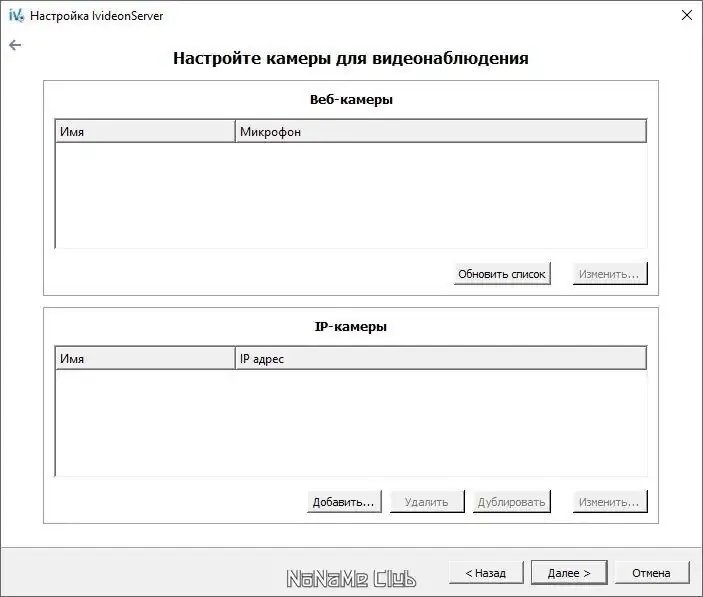Click 'IP-камеры' section heading
This screenshot has height=597, width=703.
click(x=351, y=326)
